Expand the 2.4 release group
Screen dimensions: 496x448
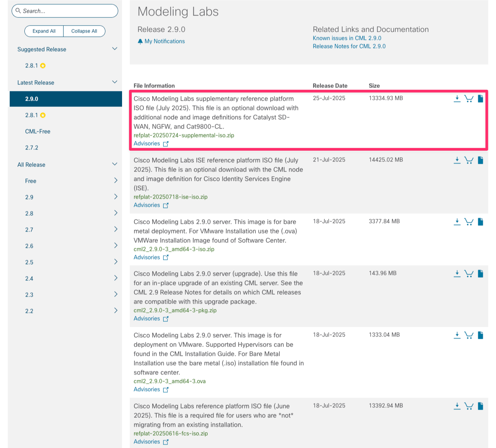[115, 278]
